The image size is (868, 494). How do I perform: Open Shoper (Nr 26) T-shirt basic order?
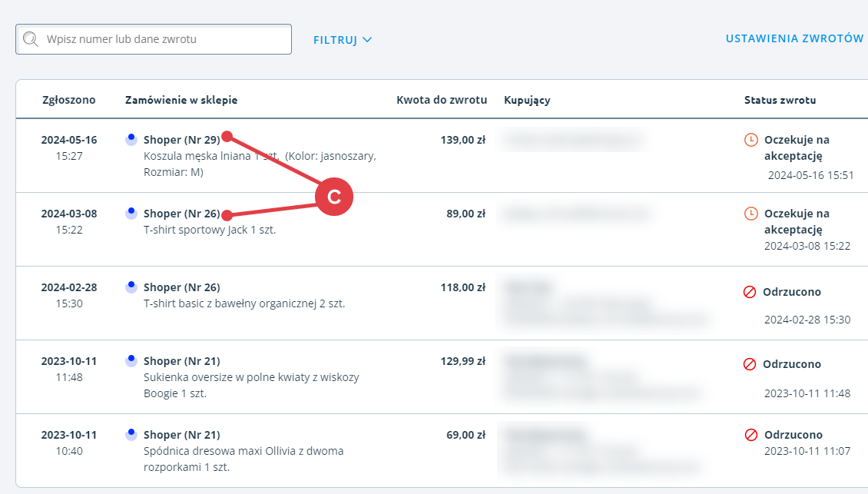[181, 287]
